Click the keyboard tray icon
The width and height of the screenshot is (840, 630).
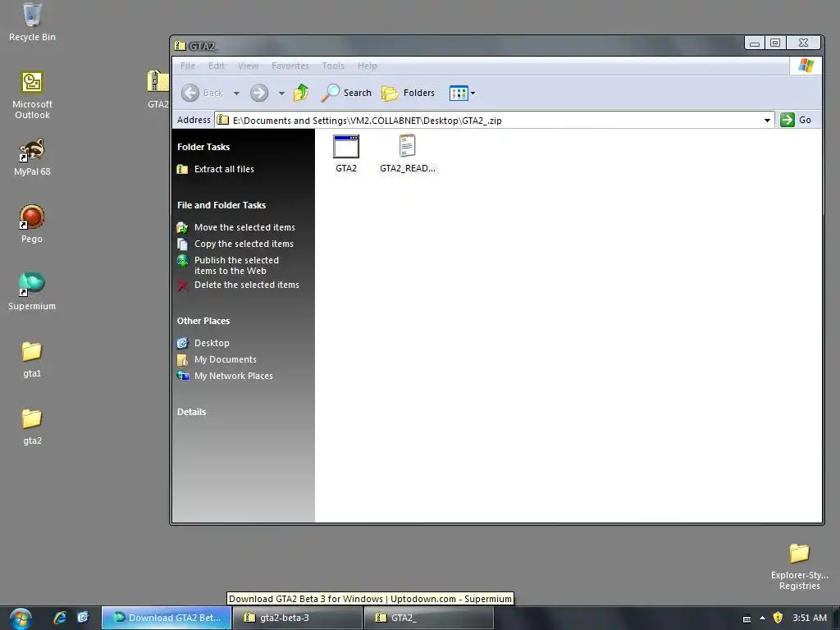[x=746, y=619]
